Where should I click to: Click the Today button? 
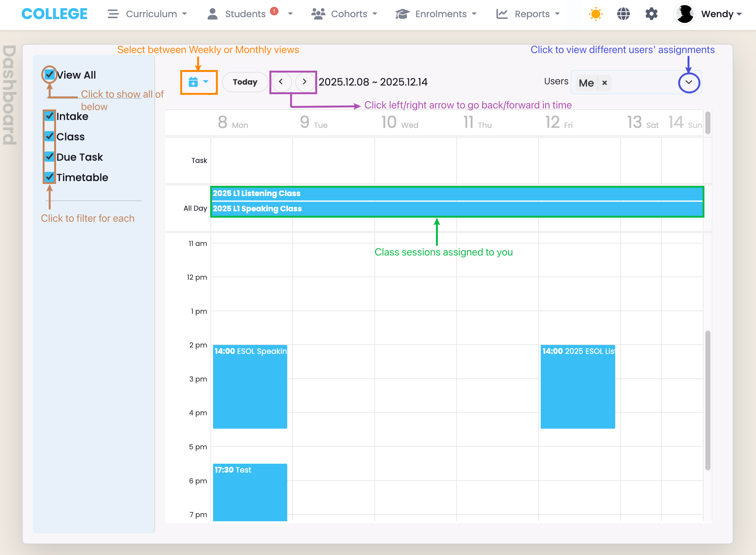pos(245,82)
